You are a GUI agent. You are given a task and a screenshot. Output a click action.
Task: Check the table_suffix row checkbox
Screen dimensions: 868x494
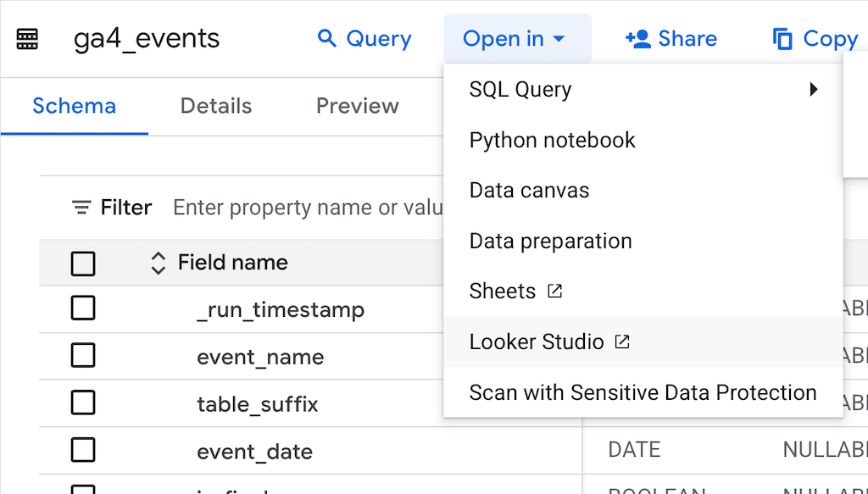[x=83, y=402]
